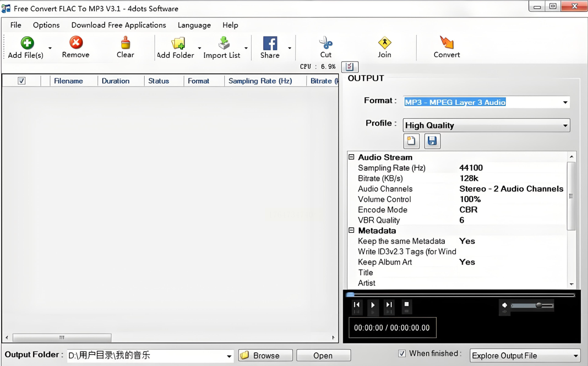The image size is (588, 366).
Task: Click the folder icon on Browse button
Action: point(245,355)
